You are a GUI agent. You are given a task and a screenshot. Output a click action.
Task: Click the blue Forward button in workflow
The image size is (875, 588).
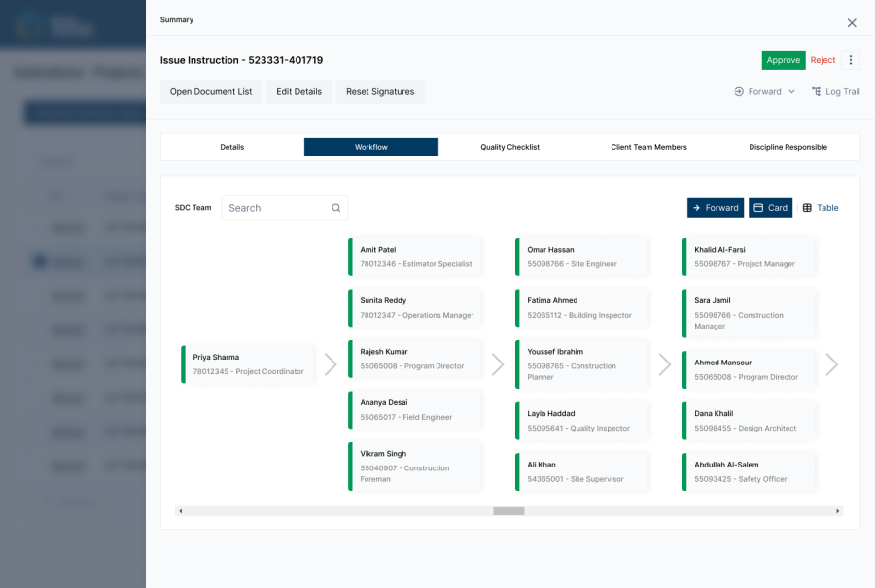(716, 208)
